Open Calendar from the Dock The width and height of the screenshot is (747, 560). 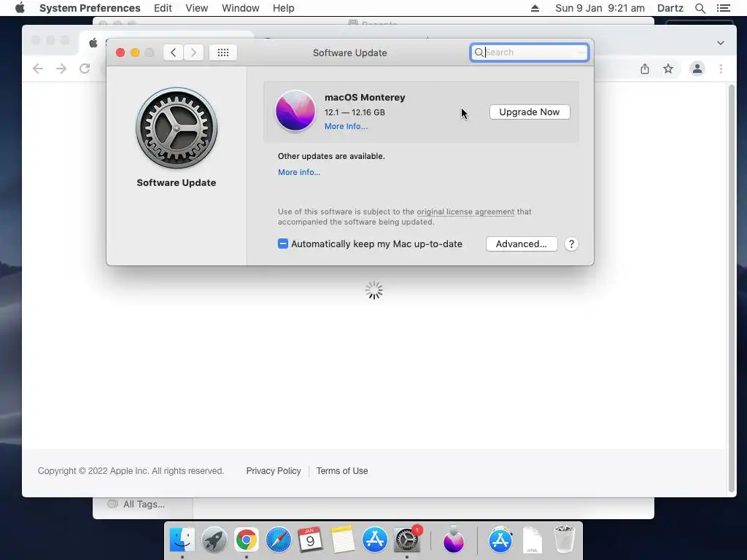coord(310,540)
